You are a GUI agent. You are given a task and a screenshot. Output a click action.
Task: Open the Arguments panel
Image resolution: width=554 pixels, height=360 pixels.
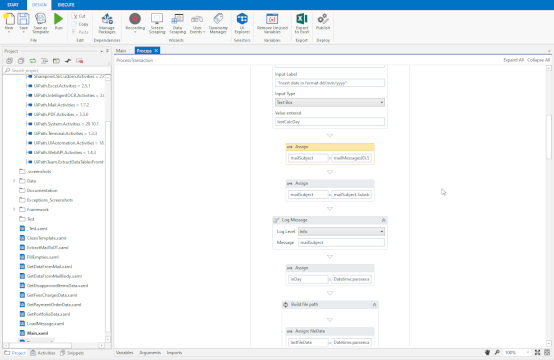150,353
